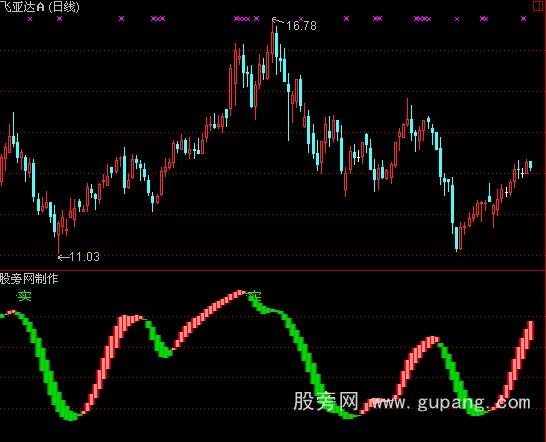Click the 飞亚达A (日线) chart title
The width and height of the screenshot is (546, 442).
coord(40,7)
